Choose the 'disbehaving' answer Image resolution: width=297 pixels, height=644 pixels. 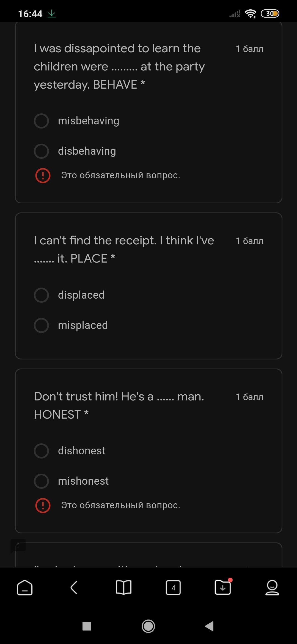41,151
